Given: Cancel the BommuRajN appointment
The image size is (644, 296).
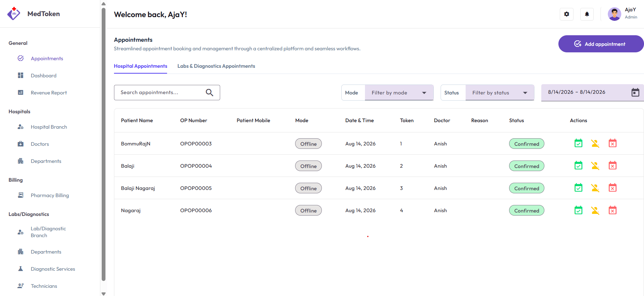Looking at the screenshot, I should click(x=613, y=143).
